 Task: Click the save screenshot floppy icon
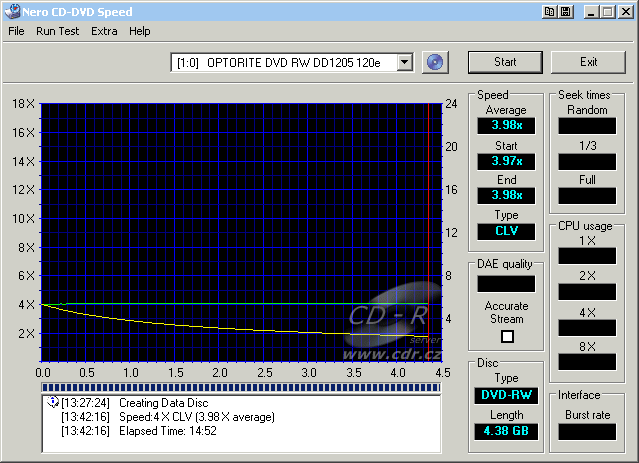pos(566,12)
